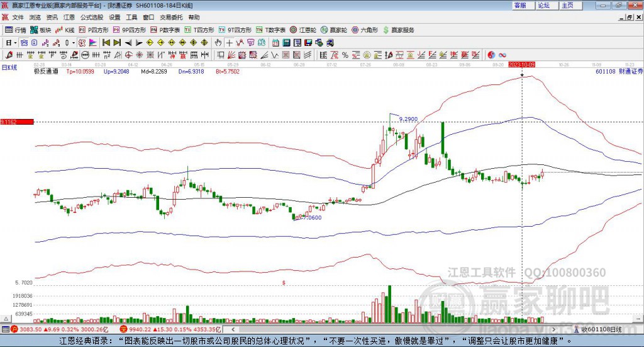Open the P数字表 tool
Screen dimensions: 644x347
tap(165, 30)
